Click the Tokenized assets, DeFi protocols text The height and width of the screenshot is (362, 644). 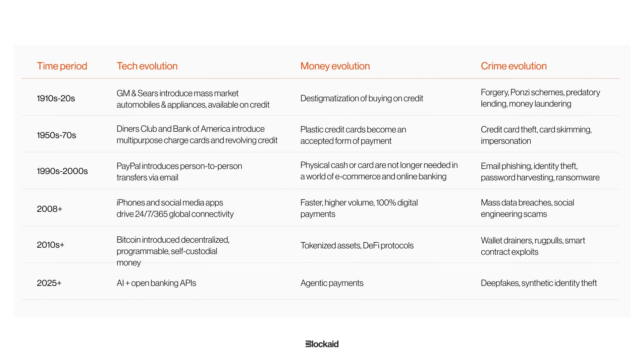357,245
